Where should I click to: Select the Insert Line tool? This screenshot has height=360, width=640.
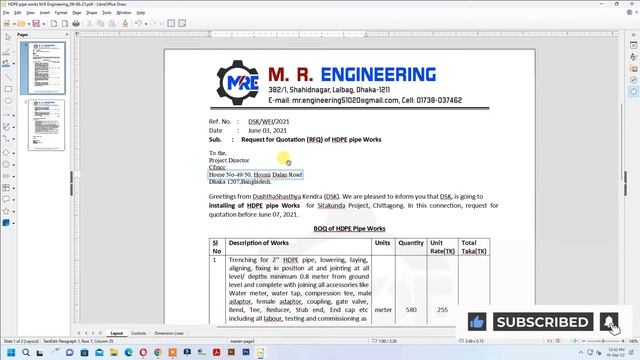click(8, 76)
